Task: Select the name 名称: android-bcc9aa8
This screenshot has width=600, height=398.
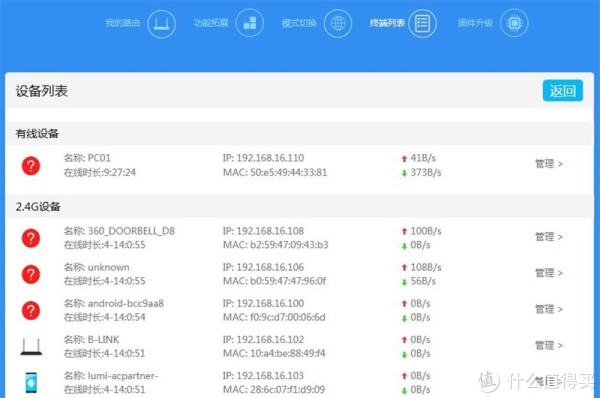Action: click(114, 303)
